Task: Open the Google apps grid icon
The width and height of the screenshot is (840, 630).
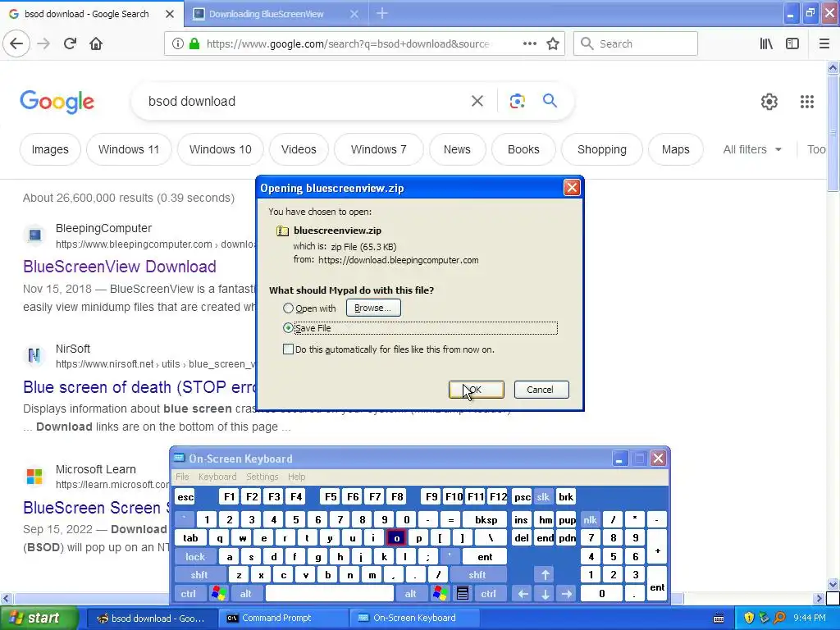Action: (x=807, y=101)
